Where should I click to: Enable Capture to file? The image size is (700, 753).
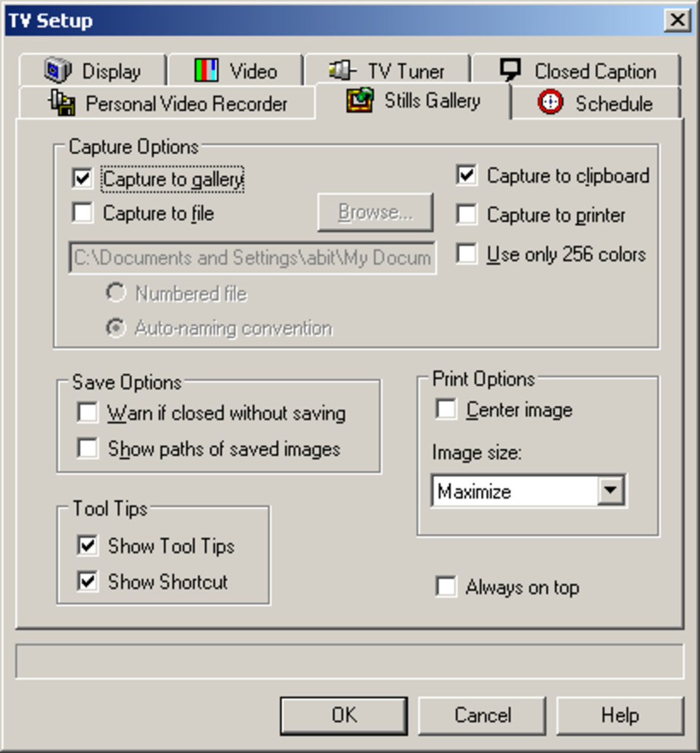pos(82,213)
